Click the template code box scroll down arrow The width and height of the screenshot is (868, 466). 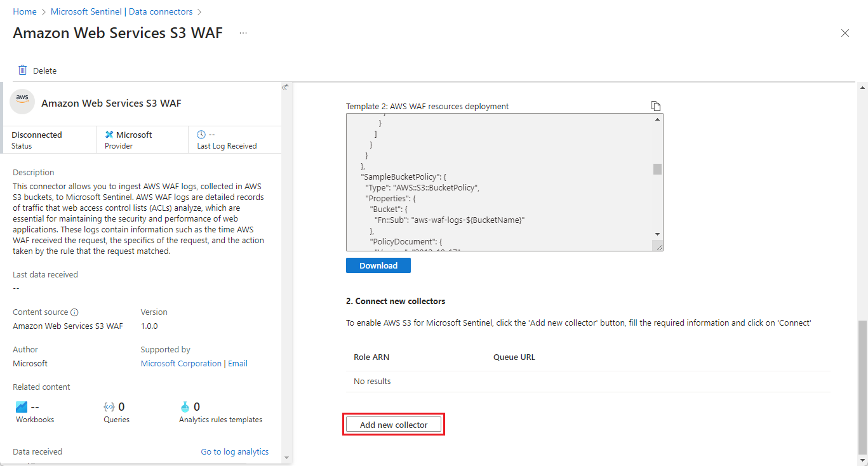[657, 234]
